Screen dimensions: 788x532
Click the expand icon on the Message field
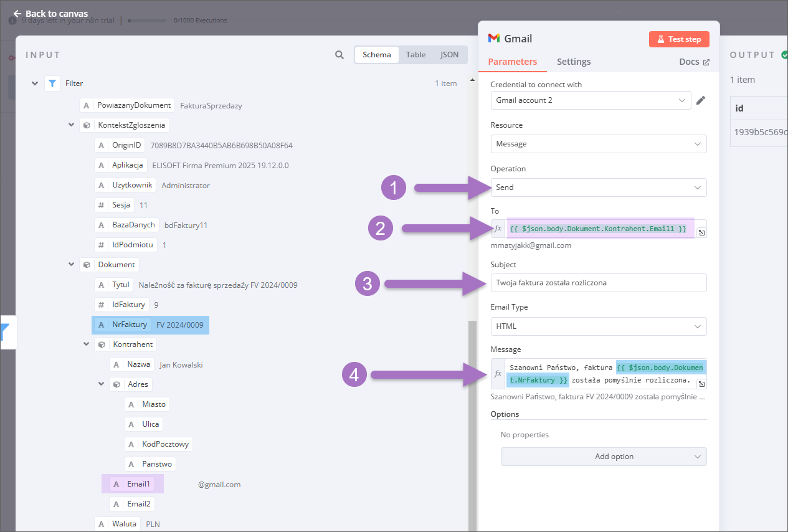pos(701,384)
